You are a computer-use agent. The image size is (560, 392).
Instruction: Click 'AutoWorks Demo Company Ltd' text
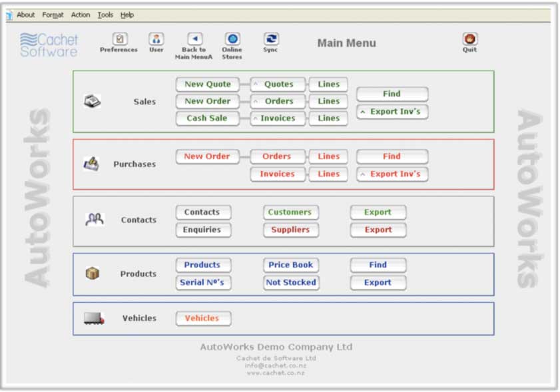pyautogui.click(x=276, y=347)
